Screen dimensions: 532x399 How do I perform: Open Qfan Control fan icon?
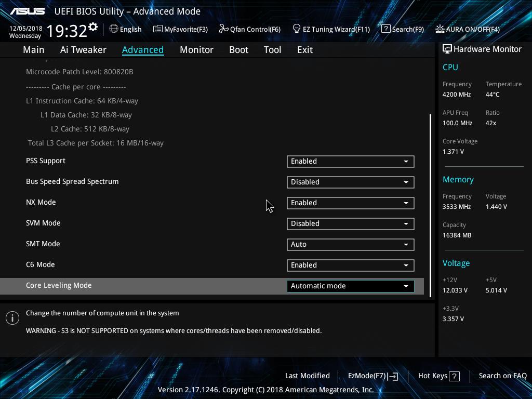click(223, 29)
